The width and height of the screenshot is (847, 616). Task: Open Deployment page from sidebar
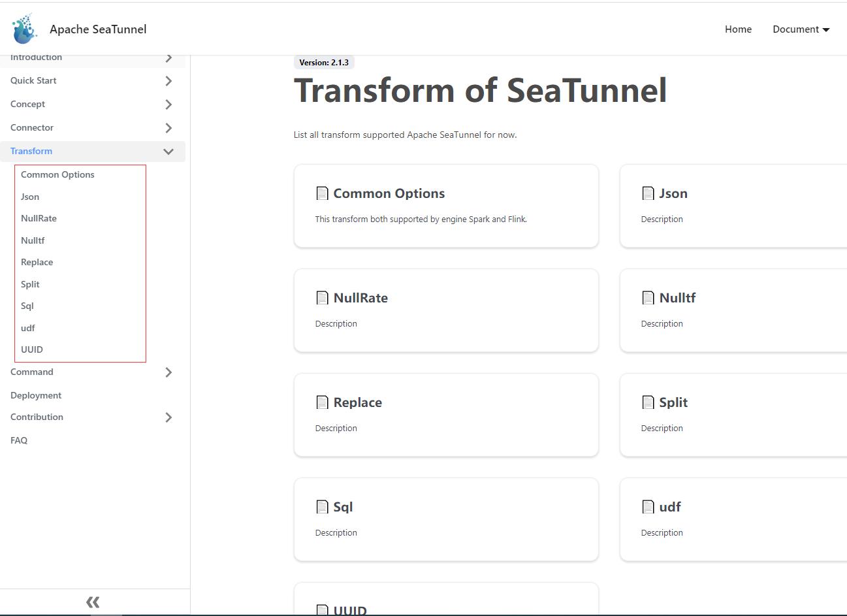point(36,395)
